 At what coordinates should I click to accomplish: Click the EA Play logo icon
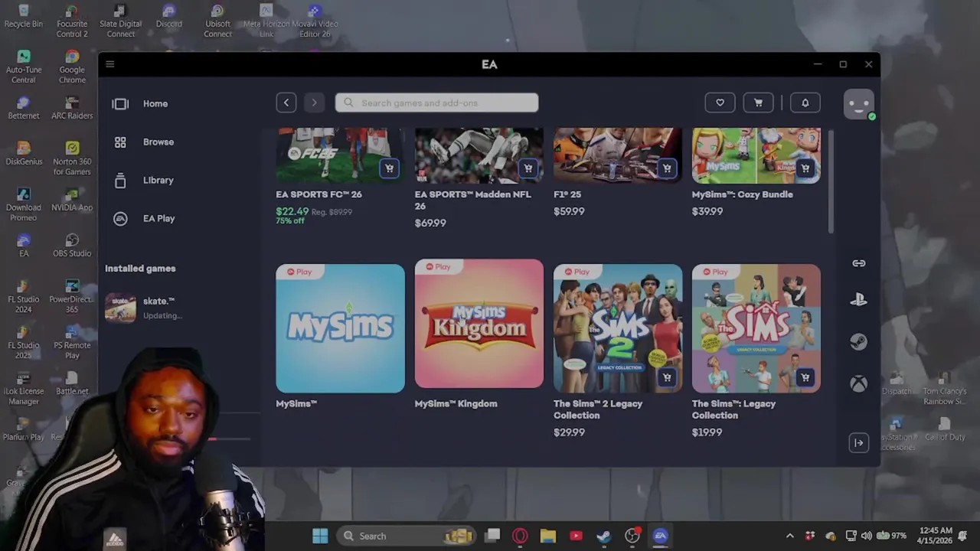point(120,218)
